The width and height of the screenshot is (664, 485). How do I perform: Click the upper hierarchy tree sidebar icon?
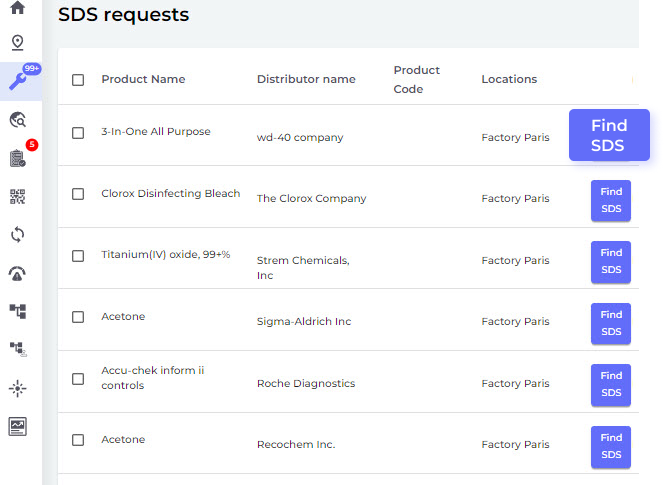[17, 312]
